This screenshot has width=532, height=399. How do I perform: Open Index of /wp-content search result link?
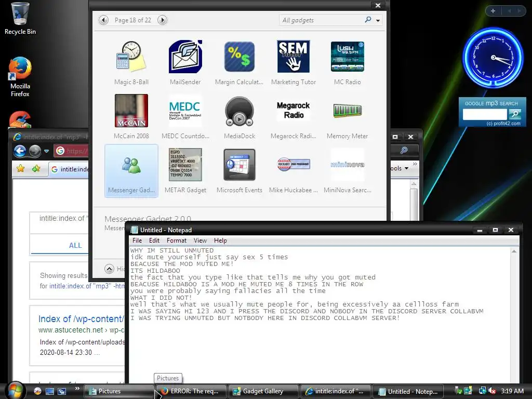(x=81, y=319)
